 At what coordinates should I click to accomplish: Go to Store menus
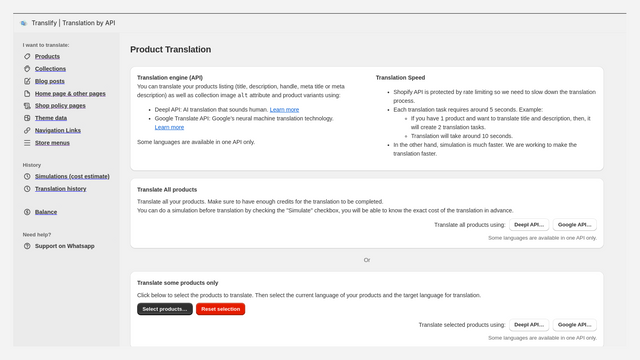[52, 143]
